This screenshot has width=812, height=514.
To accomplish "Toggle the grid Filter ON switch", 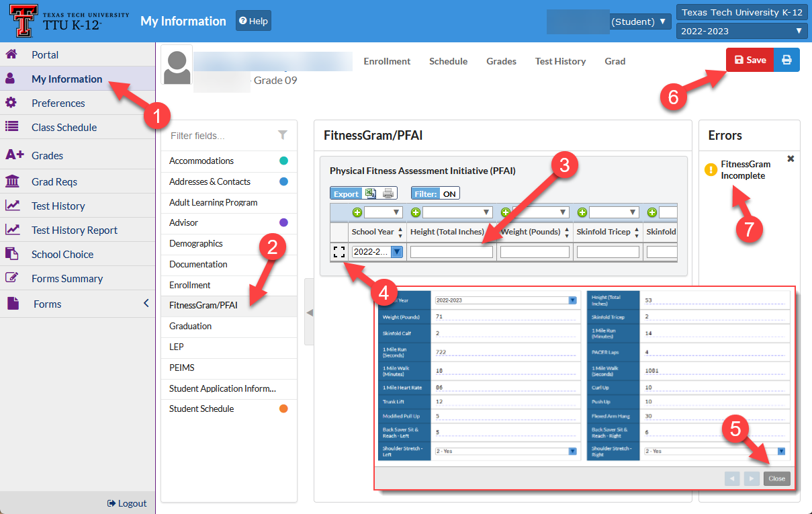I will click(435, 194).
